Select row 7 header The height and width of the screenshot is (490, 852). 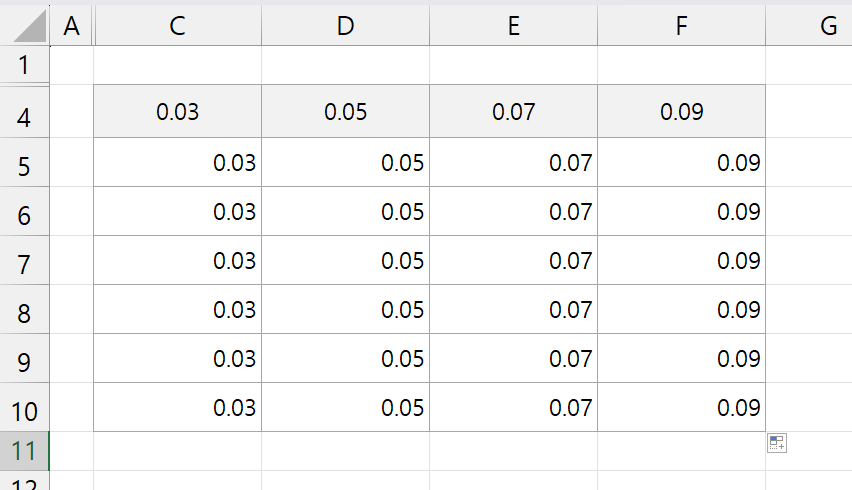[x=24, y=260]
